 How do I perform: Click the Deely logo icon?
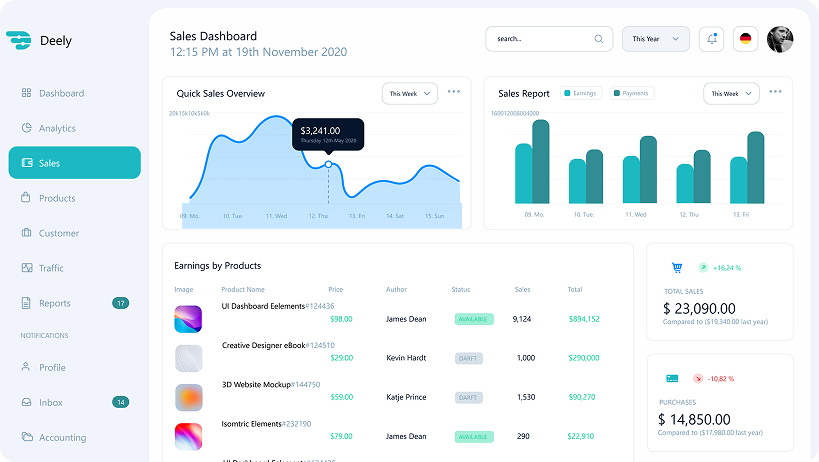pyautogui.click(x=19, y=40)
